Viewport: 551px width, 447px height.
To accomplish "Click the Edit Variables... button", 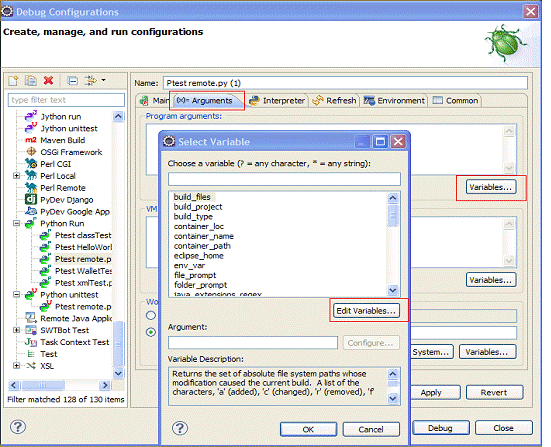I will click(x=366, y=311).
